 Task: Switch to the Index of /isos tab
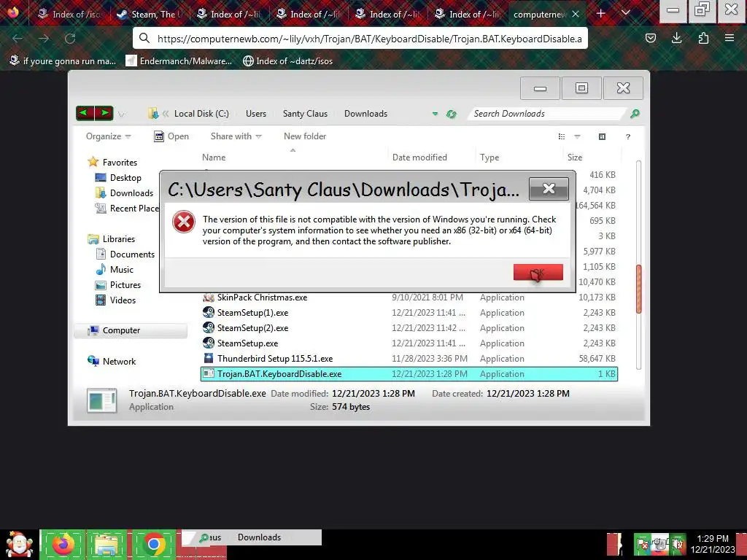tap(71, 15)
